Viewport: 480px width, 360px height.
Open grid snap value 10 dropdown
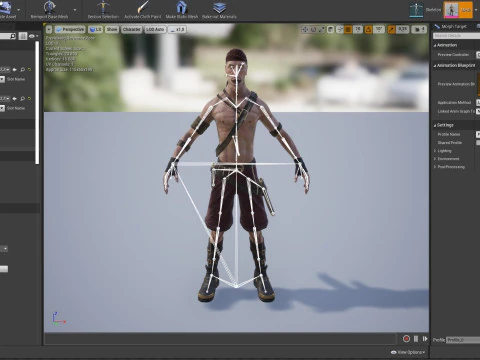[x=358, y=30]
